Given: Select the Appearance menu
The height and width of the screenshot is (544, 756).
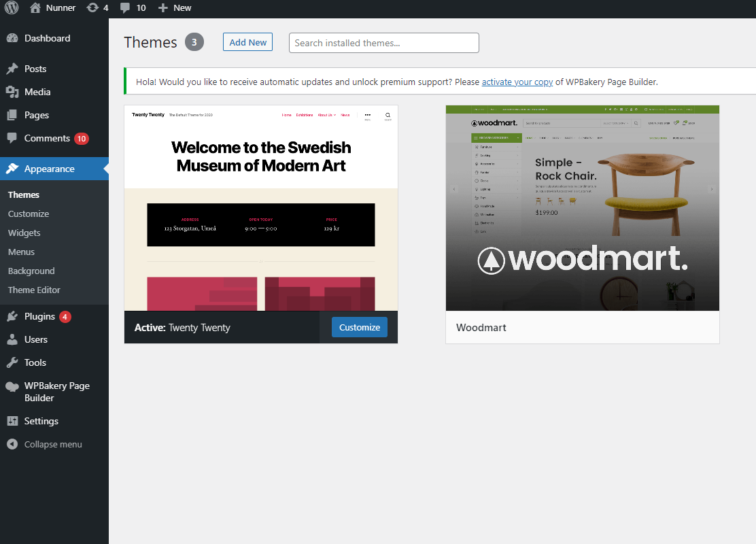Looking at the screenshot, I should click(54, 169).
